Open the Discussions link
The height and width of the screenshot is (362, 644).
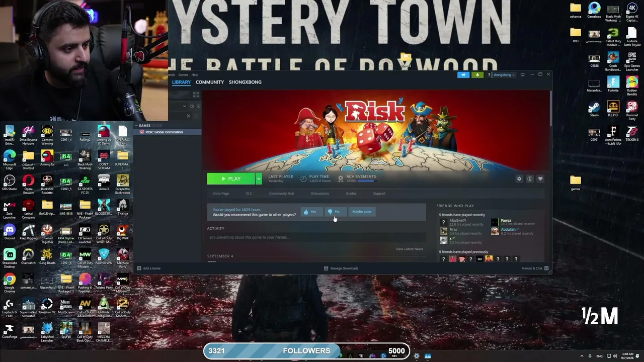click(x=320, y=194)
